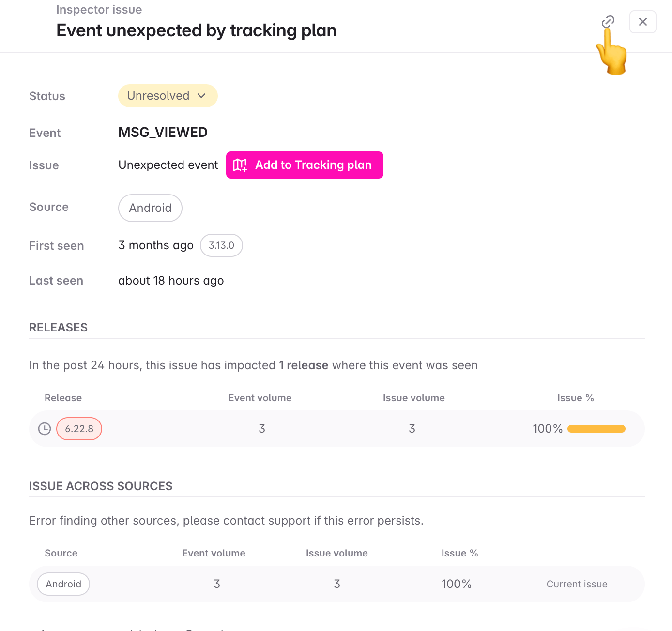Click the Current issue label
Viewport: 672px width, 631px height.
[x=577, y=584]
